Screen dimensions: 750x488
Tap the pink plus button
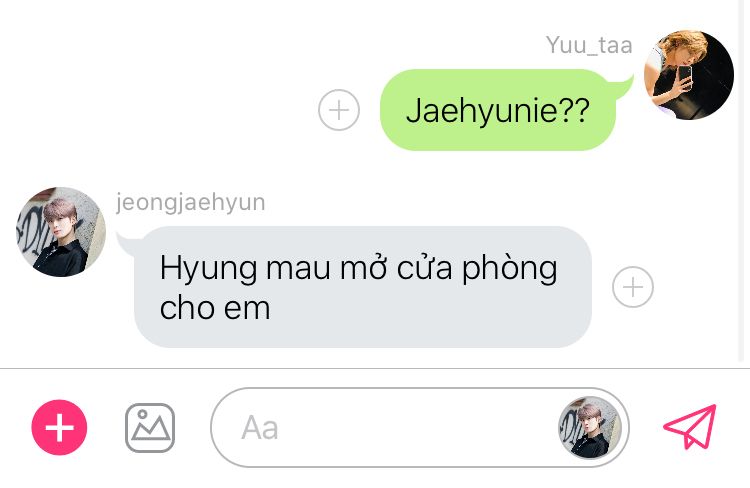tap(59, 427)
